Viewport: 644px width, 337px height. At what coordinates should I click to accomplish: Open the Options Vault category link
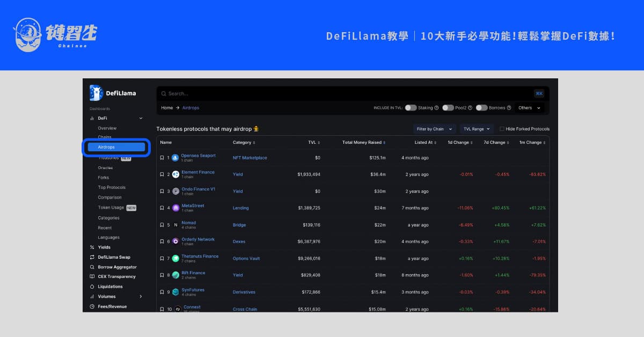click(246, 258)
